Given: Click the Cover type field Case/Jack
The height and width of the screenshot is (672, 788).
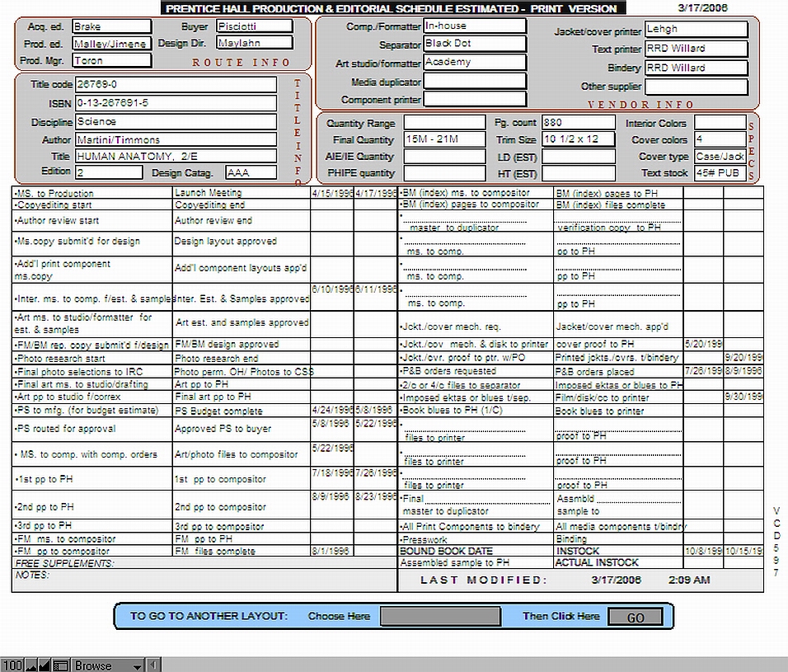Looking at the screenshot, I should 720,157.
